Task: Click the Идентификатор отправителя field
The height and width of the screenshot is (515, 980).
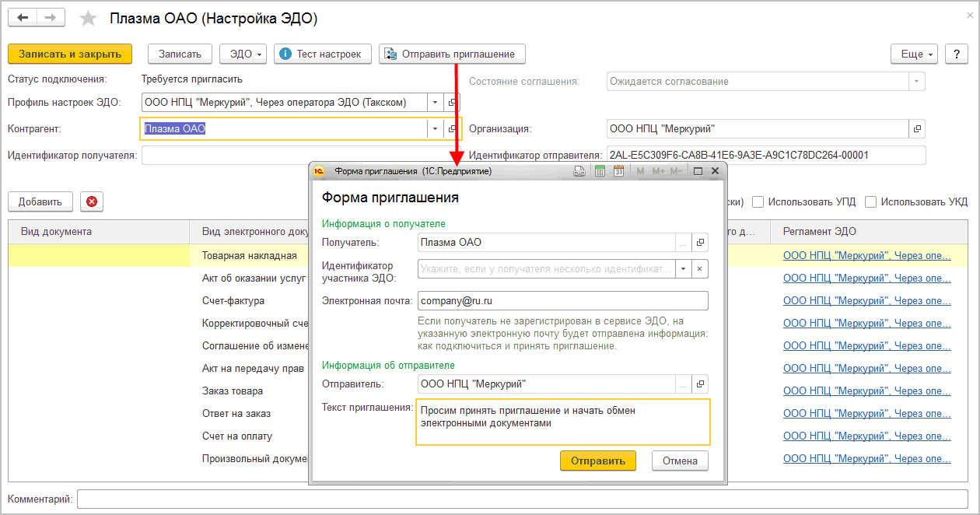Action: point(765,155)
